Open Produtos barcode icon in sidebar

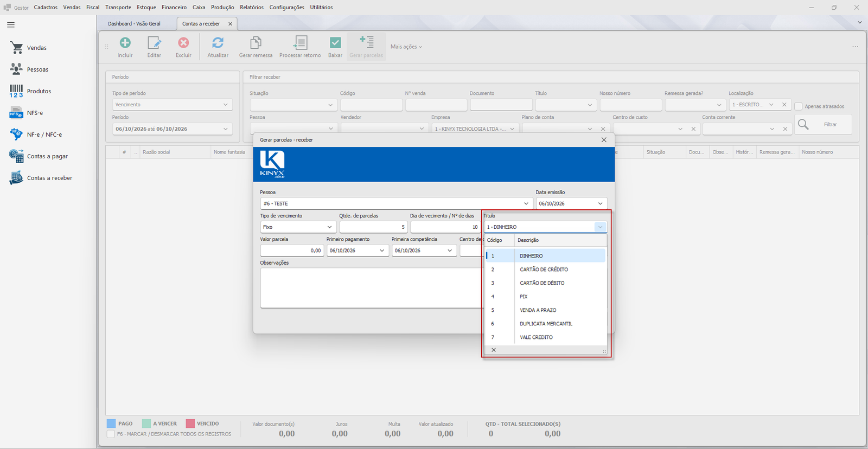pos(16,91)
